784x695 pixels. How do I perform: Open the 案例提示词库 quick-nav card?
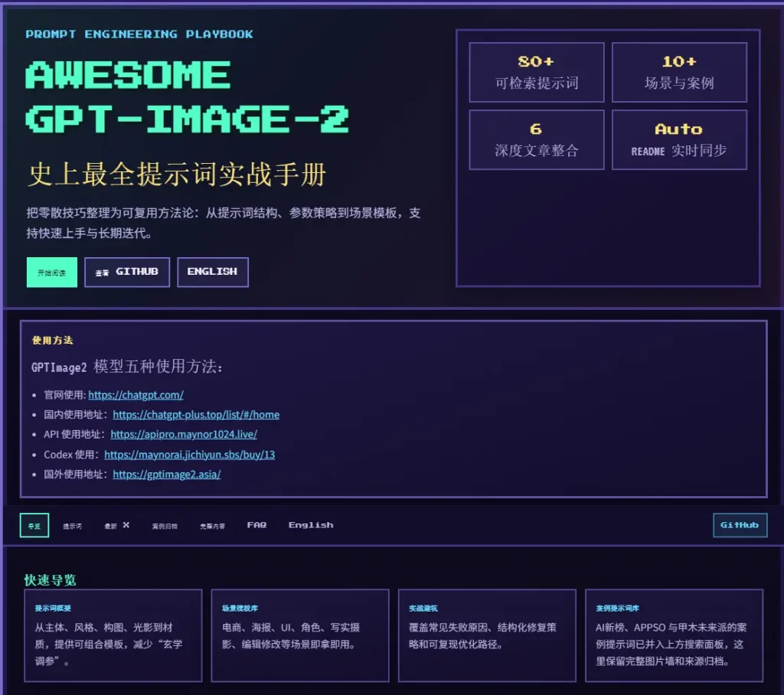point(674,635)
